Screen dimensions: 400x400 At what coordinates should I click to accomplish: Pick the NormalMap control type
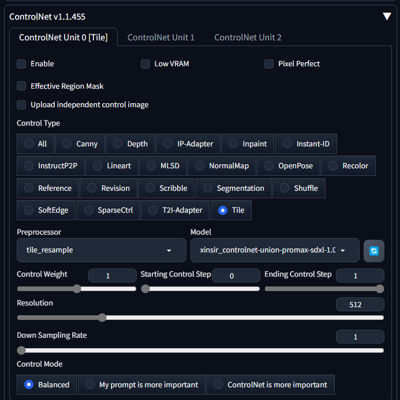tap(222, 166)
